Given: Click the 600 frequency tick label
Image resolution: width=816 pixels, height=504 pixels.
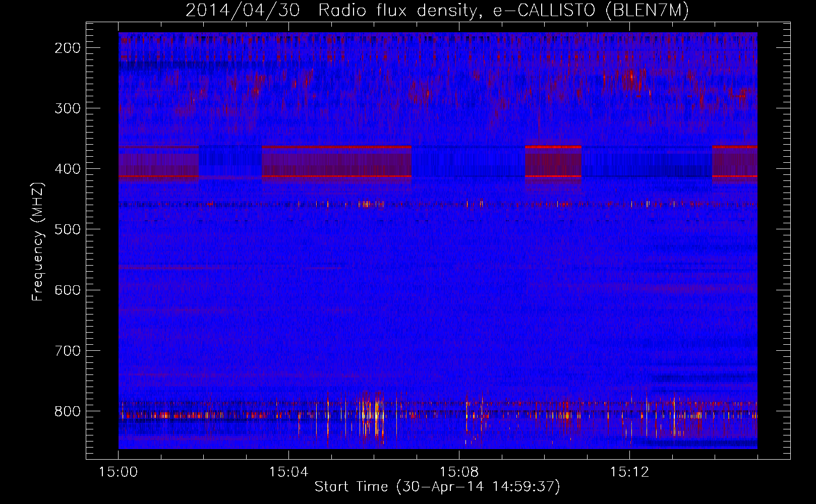Looking at the screenshot, I should (67, 290).
